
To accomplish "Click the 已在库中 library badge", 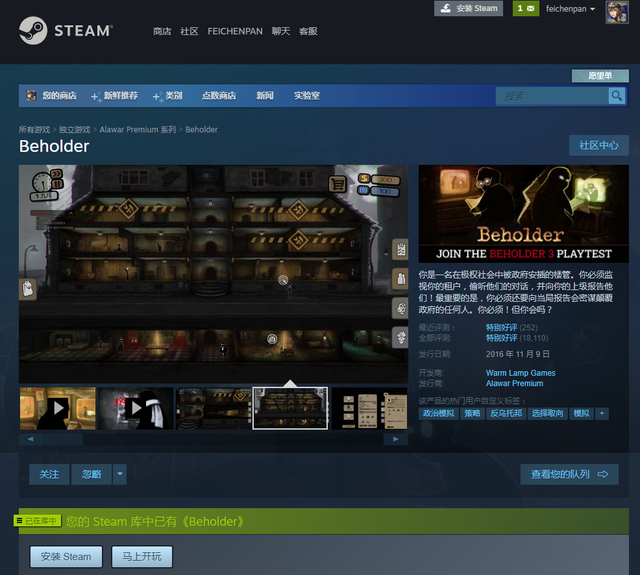I will (x=38, y=521).
